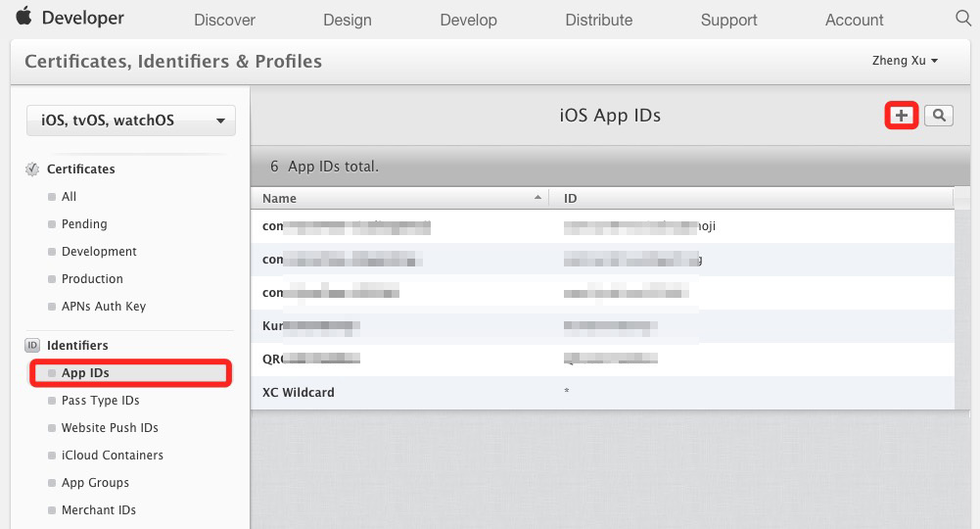Show Pending certificates
This screenshot has width=980, height=529.
(x=84, y=224)
